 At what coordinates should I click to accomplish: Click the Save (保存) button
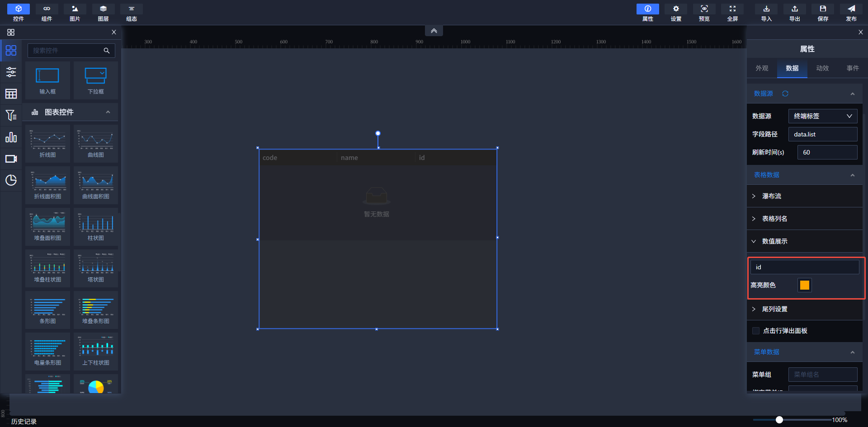(x=823, y=12)
